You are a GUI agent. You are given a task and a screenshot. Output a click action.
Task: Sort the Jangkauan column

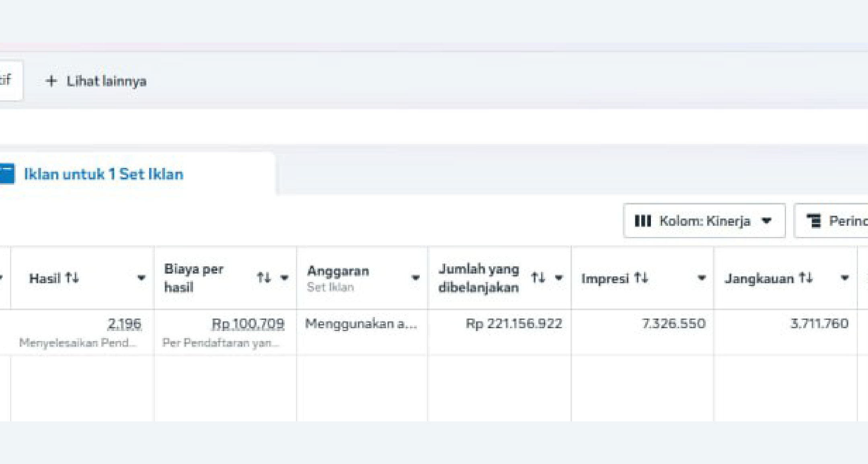click(x=806, y=278)
